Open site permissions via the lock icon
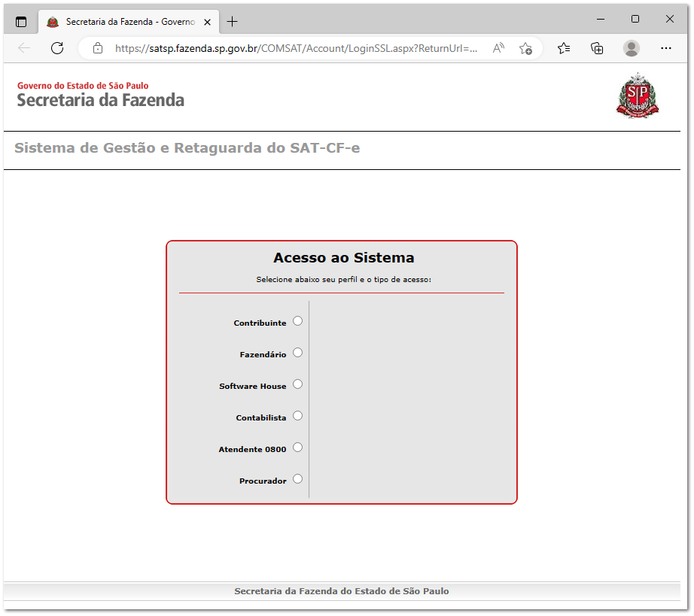Image resolution: width=694 pixels, height=616 pixels. [x=98, y=47]
